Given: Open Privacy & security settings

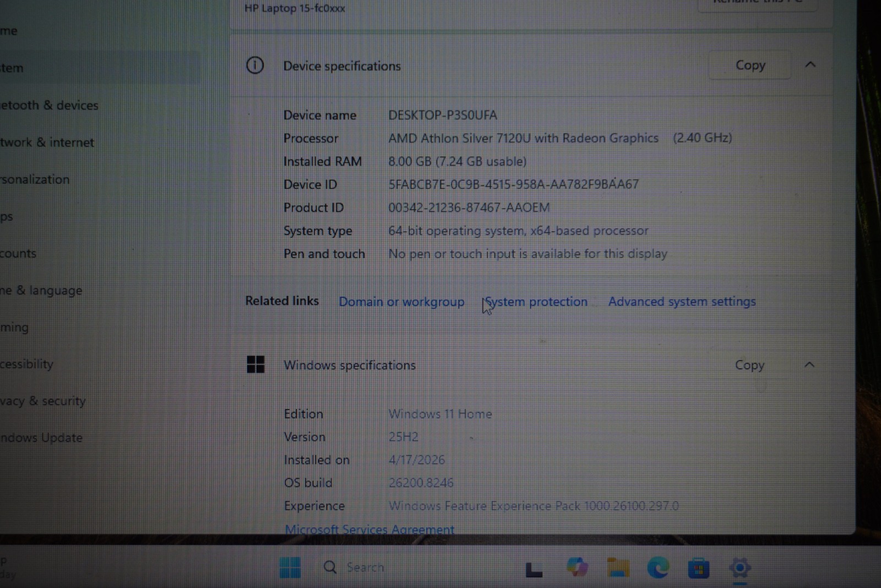Looking at the screenshot, I should pos(43,401).
